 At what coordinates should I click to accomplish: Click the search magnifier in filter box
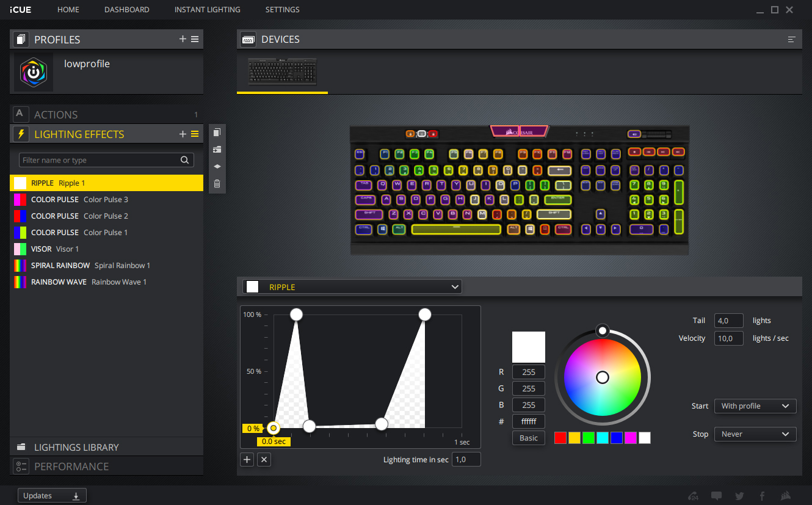pyautogui.click(x=185, y=160)
